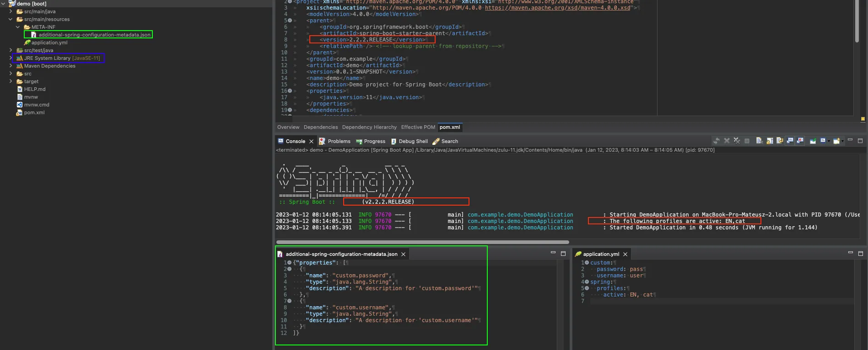Open the maven-4.0.0.xsd schema link
The image size is (868, 350).
coord(557,8)
